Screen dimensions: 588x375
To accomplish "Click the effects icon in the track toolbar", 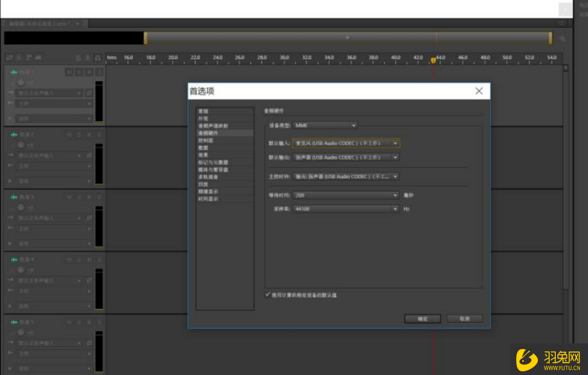I will tap(19, 57).
